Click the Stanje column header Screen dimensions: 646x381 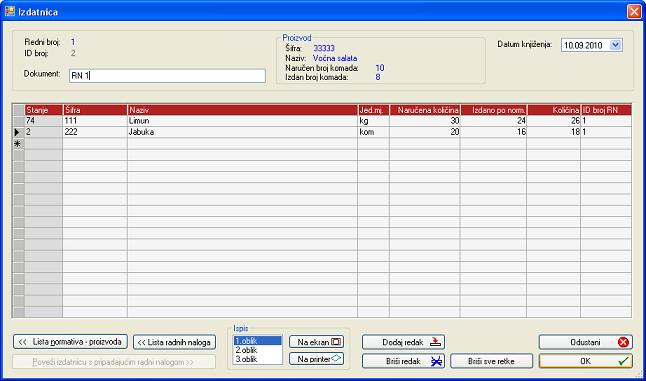(44, 110)
